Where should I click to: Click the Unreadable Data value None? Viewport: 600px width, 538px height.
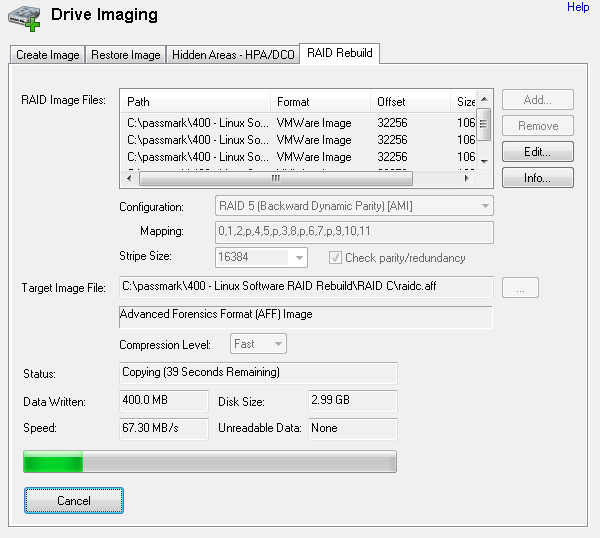(x=353, y=429)
